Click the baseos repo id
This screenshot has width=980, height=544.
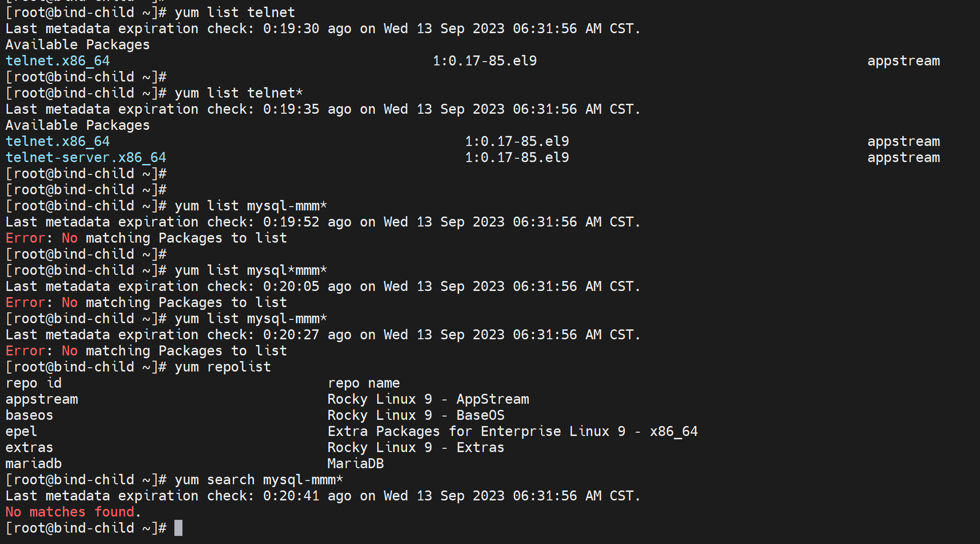[x=29, y=415]
